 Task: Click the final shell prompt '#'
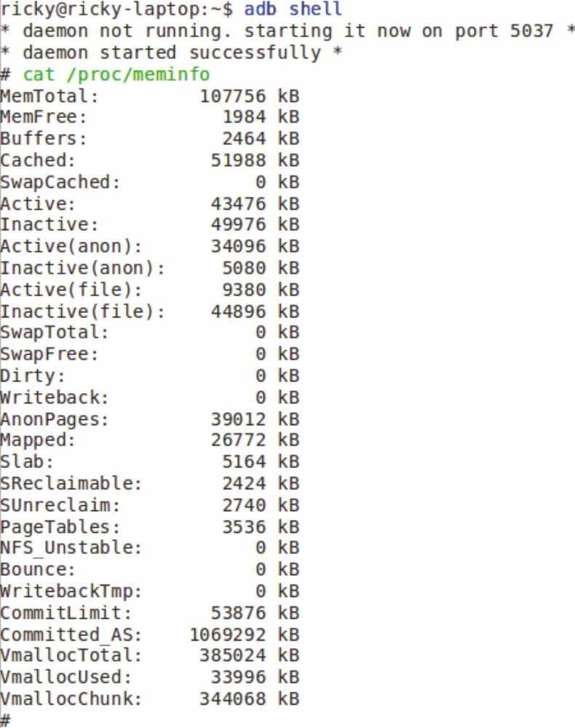pyautogui.click(x=6, y=720)
